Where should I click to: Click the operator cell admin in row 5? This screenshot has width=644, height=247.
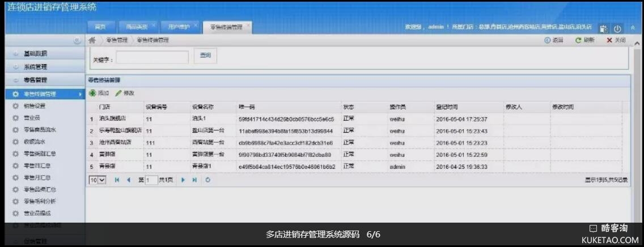[397, 167]
